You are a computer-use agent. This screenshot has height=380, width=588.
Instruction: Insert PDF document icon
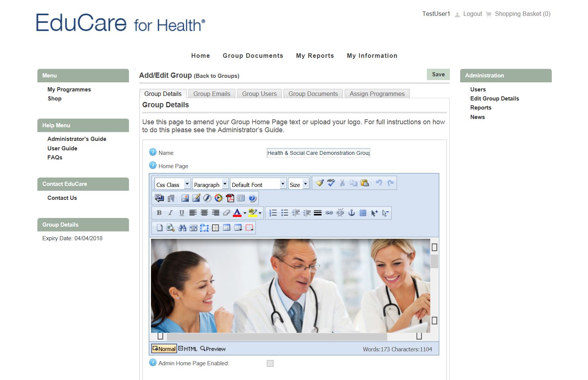pos(230,198)
